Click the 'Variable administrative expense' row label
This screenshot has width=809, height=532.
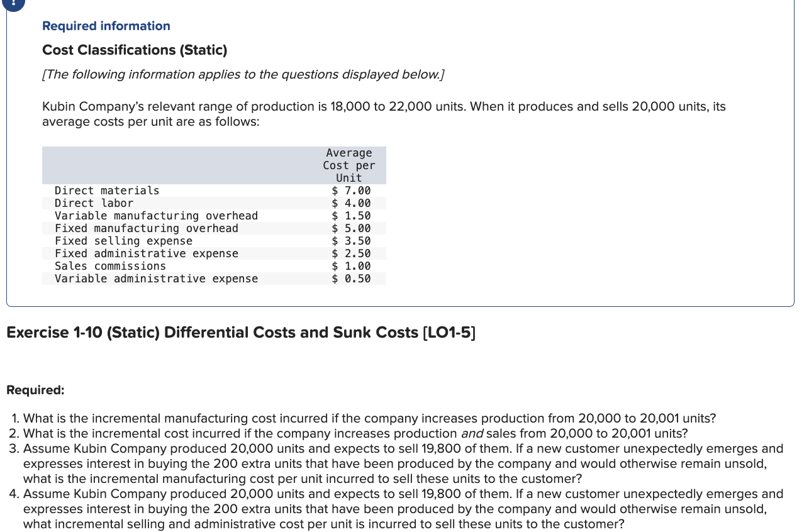tap(156, 279)
